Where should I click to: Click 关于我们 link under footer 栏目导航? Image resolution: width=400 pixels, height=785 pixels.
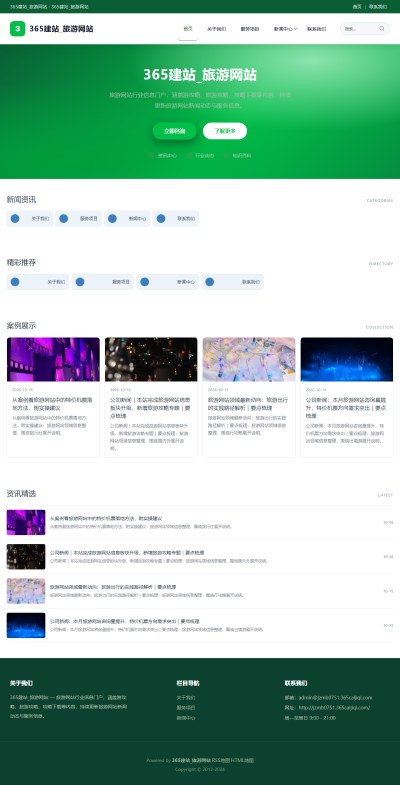(x=186, y=697)
